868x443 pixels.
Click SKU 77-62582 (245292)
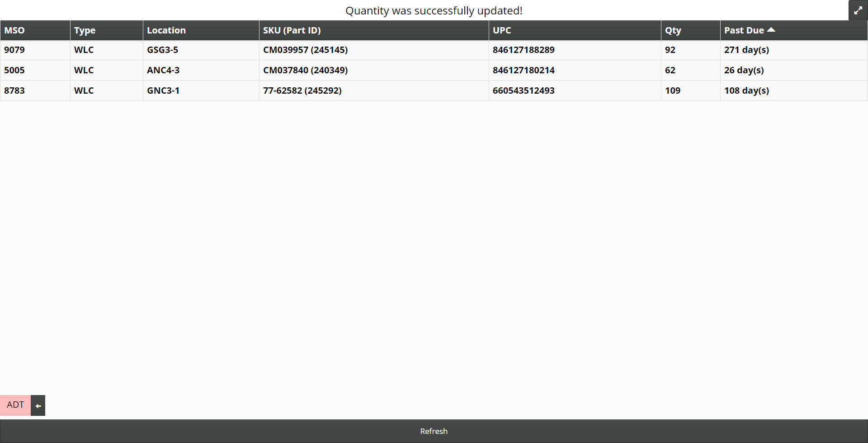coord(374,91)
